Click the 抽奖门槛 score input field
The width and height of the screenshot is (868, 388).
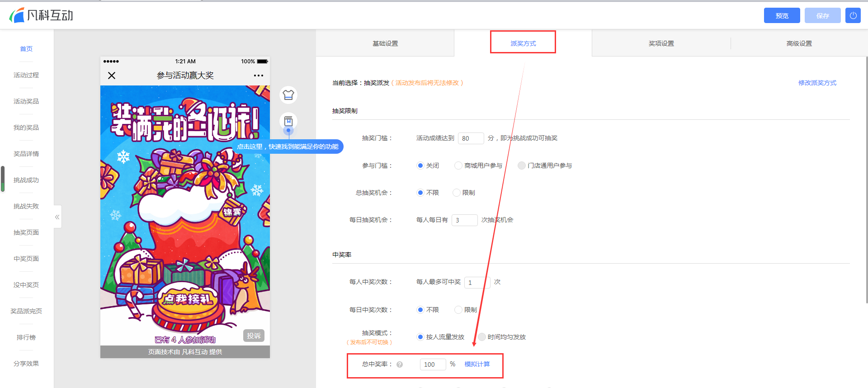pyautogui.click(x=471, y=138)
